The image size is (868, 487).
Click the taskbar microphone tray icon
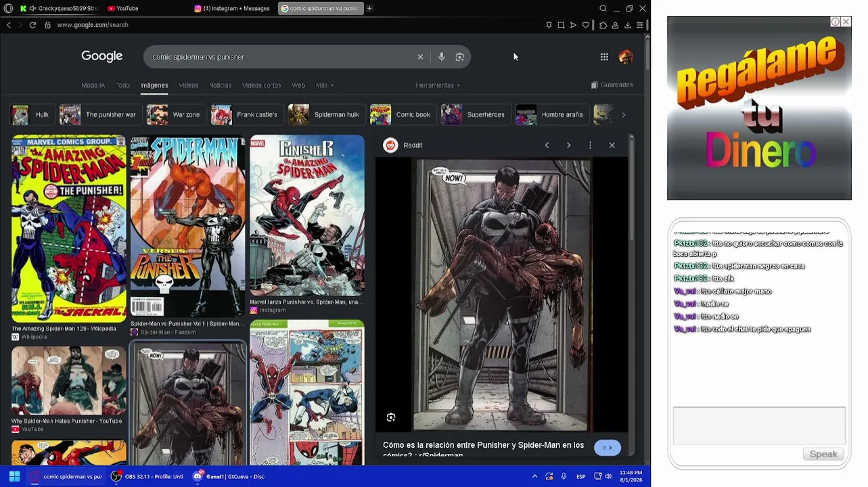564,476
